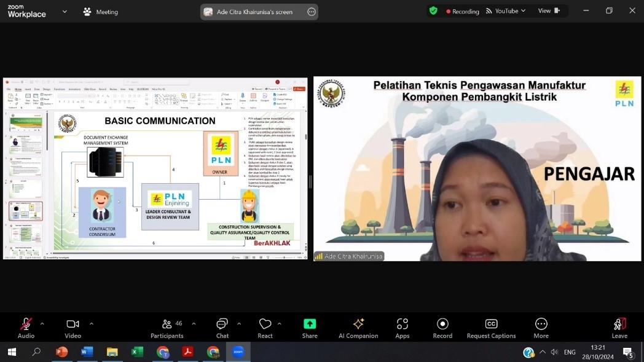This screenshot has height=362, width=644.
Task: Toggle the Video camera in Zoom
Action: (73, 329)
